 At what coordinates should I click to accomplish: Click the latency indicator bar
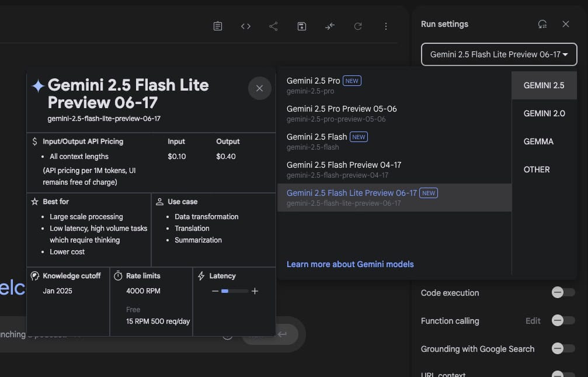pos(234,291)
